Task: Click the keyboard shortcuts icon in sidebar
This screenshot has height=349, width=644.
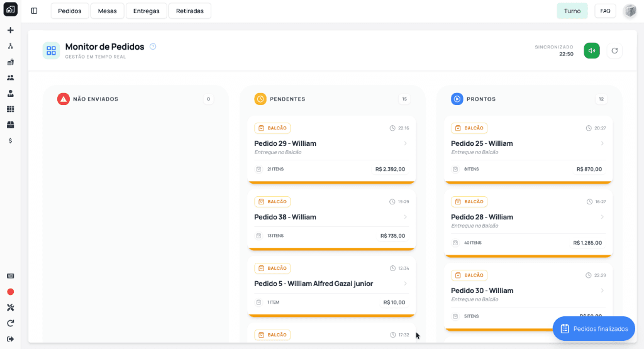Action: click(11, 276)
